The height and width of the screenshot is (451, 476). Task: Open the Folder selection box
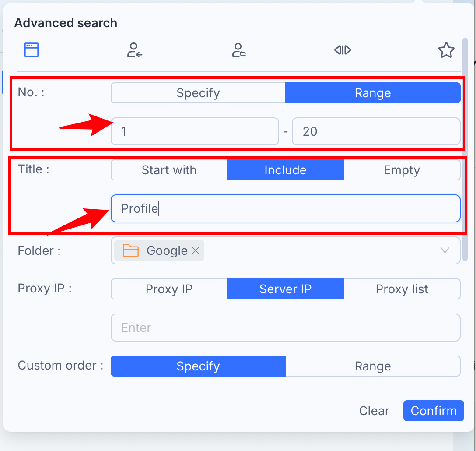tap(286, 251)
